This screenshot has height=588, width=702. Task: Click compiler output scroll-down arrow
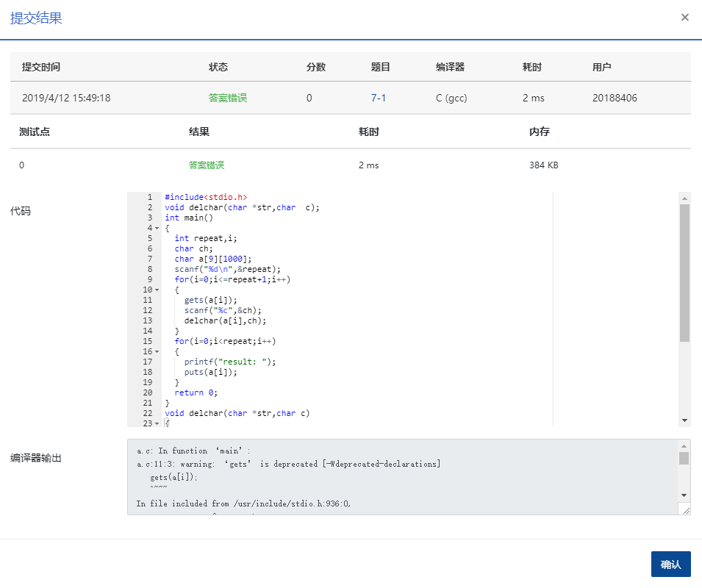click(x=684, y=495)
